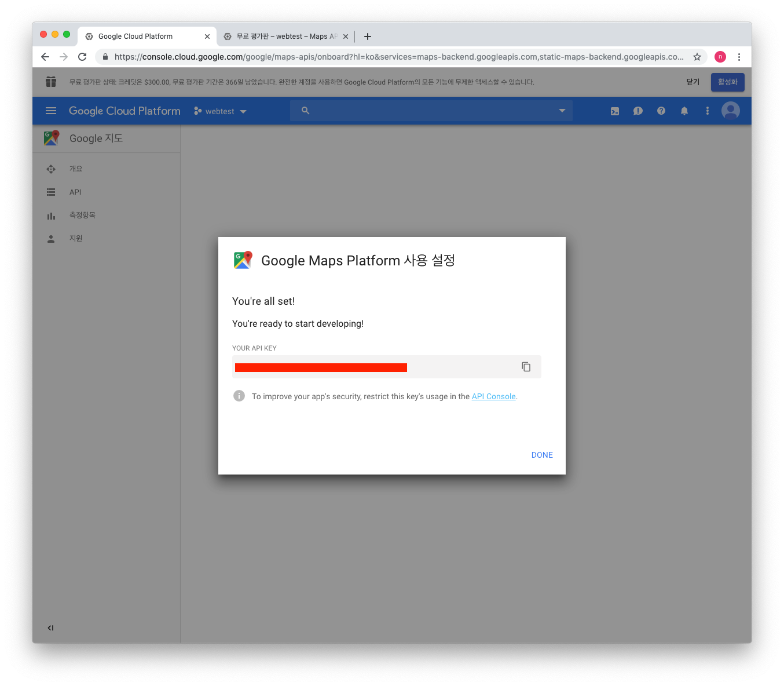Click the info icon beside the security tip
Image resolution: width=784 pixels, height=686 pixels.
(x=239, y=396)
